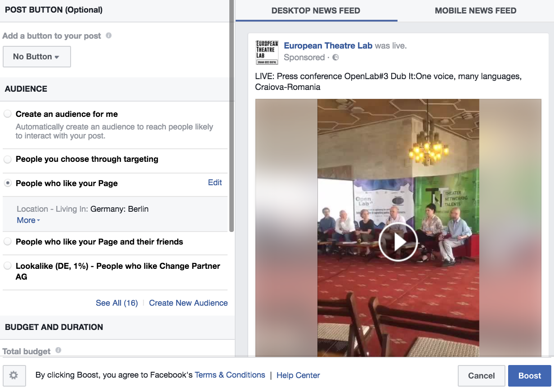Open the Help Center link

(x=298, y=375)
